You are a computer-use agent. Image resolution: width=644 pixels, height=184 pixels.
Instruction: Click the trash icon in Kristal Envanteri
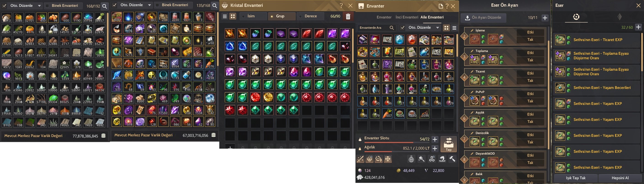(348, 16)
